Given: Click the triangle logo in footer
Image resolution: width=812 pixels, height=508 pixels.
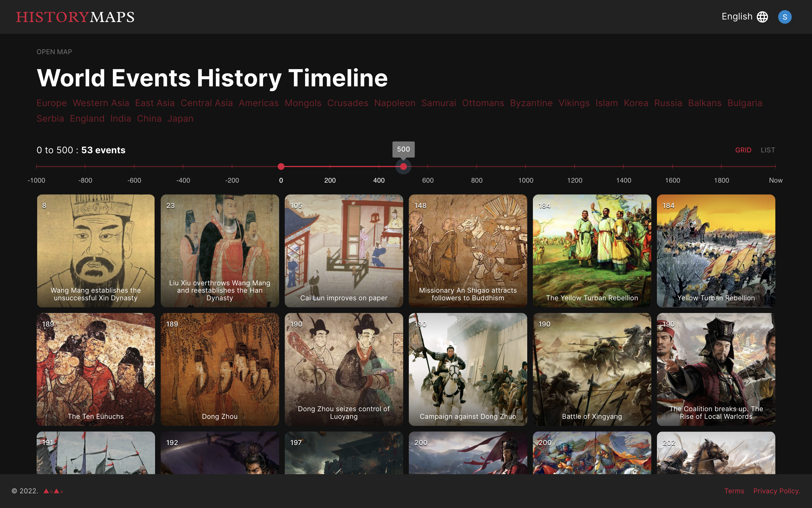Looking at the screenshot, I should point(53,491).
